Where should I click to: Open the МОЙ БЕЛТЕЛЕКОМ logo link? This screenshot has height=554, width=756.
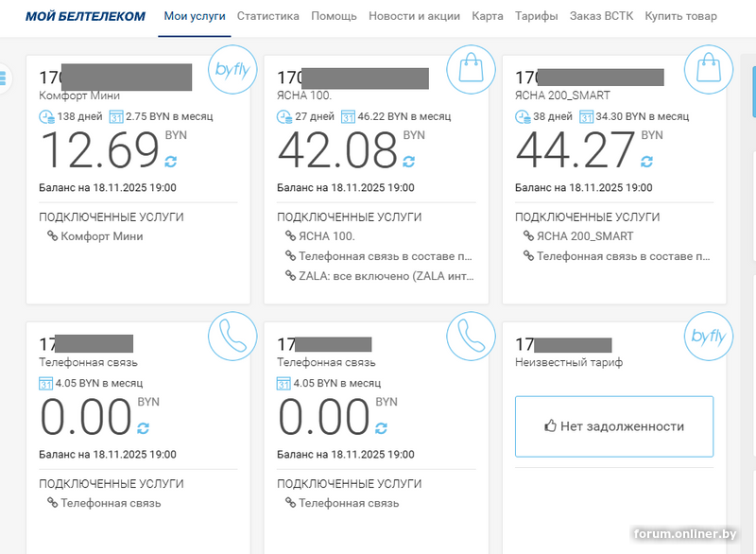pos(85,16)
